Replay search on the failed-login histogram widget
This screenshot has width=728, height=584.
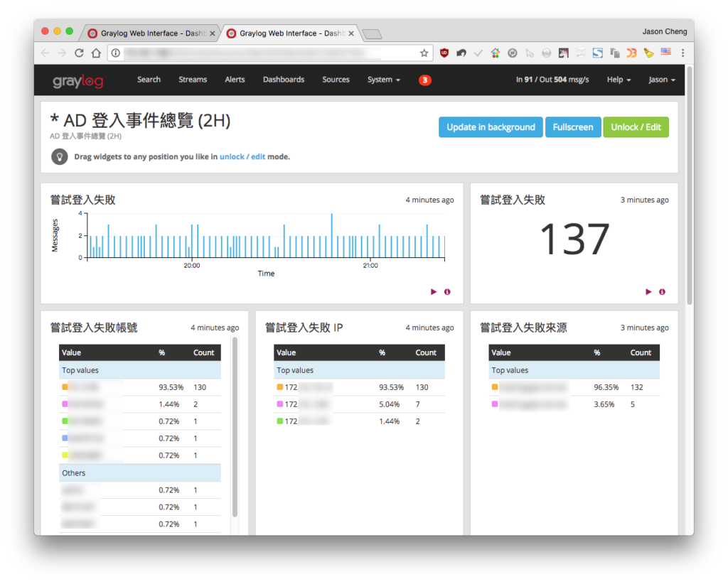pyautogui.click(x=434, y=292)
